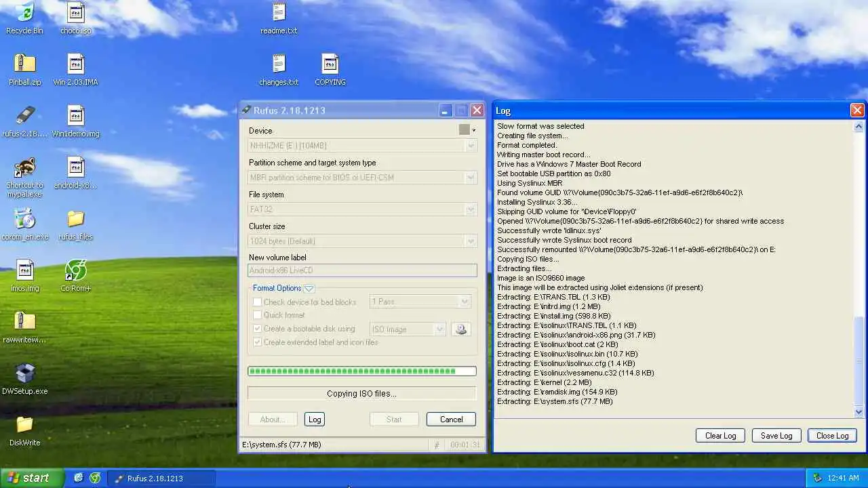Click the hash (#) icon in Rufus status bar
Viewport: 868px width, 488px height.
(x=437, y=445)
